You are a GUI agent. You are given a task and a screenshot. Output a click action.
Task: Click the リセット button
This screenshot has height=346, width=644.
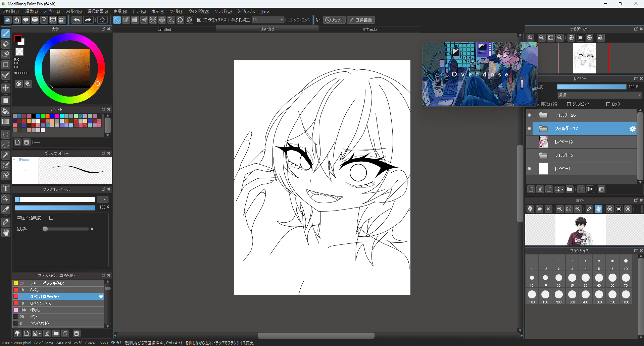tap(334, 20)
